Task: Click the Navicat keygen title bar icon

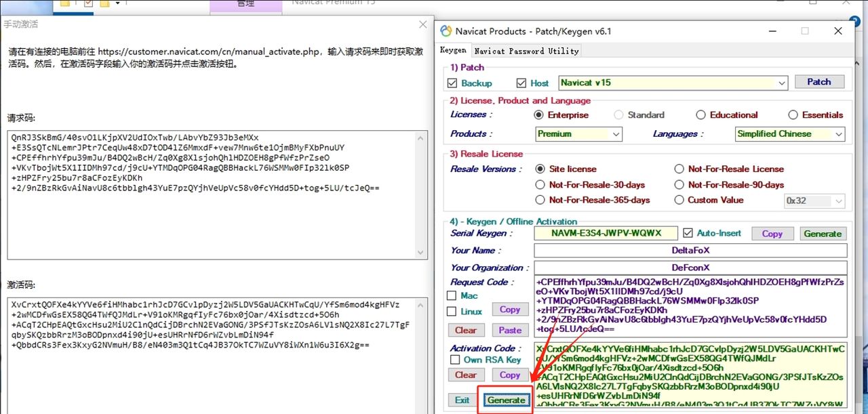Action: (446, 30)
